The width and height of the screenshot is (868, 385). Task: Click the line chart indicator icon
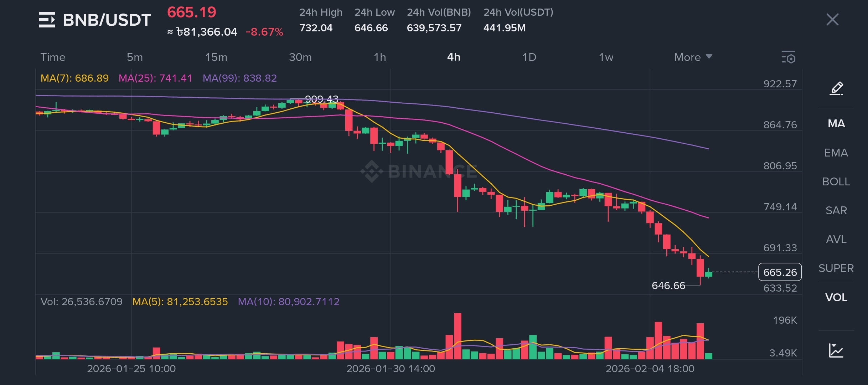coord(836,351)
